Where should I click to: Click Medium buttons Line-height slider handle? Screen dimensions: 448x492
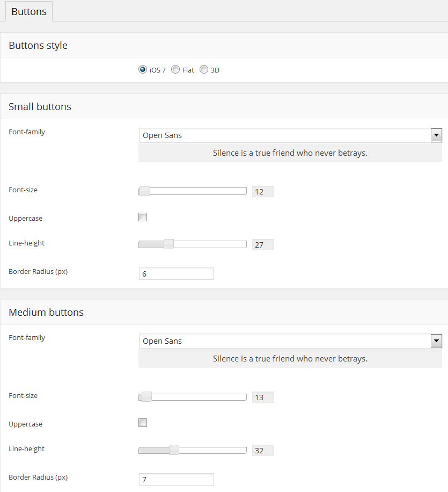pos(174,450)
